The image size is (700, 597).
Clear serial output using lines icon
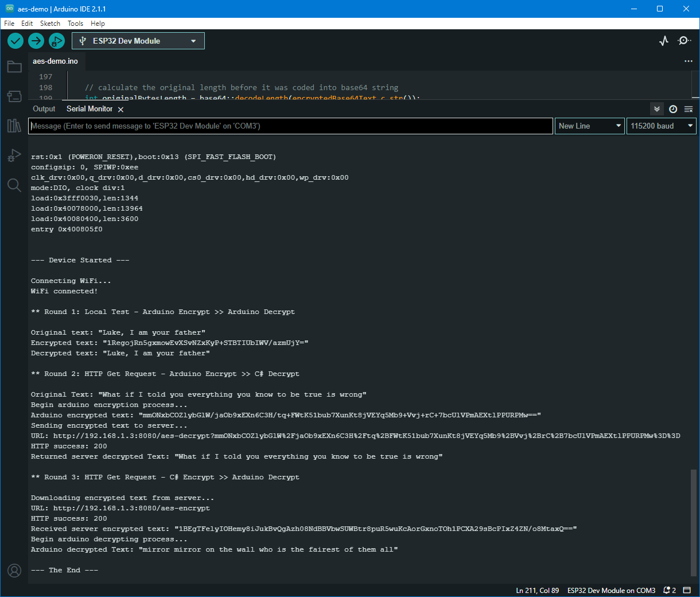click(689, 109)
